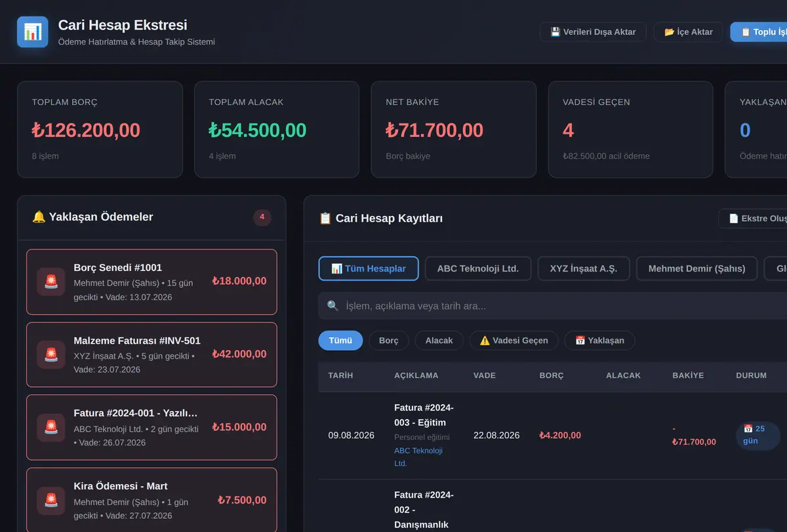Select the Tüm Hesaplar account tab

(x=369, y=268)
